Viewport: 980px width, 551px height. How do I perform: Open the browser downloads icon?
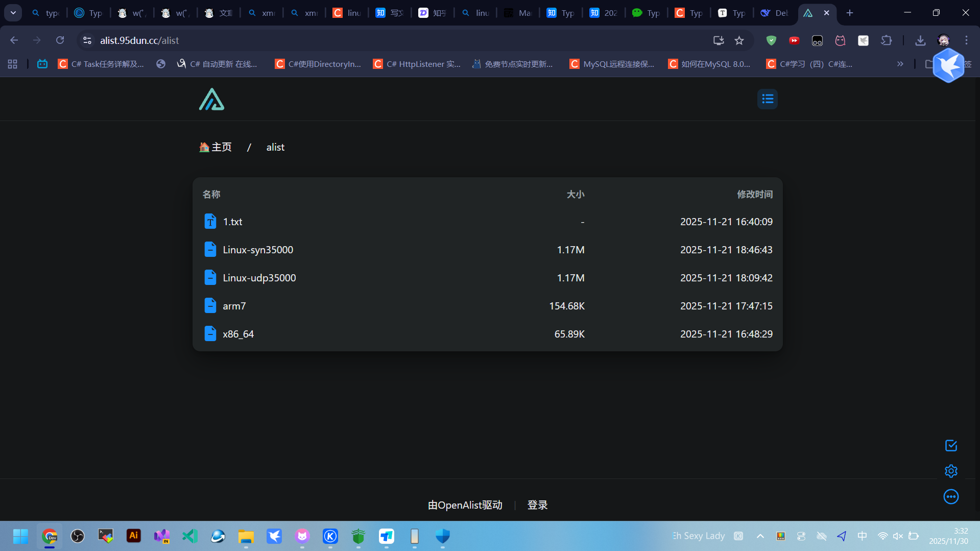[x=920, y=40]
